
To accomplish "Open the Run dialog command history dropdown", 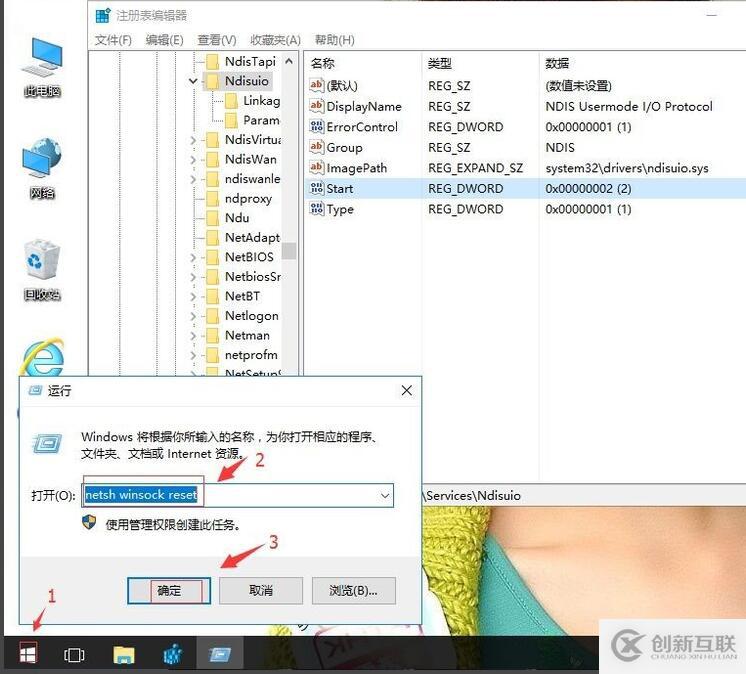I will [384, 495].
